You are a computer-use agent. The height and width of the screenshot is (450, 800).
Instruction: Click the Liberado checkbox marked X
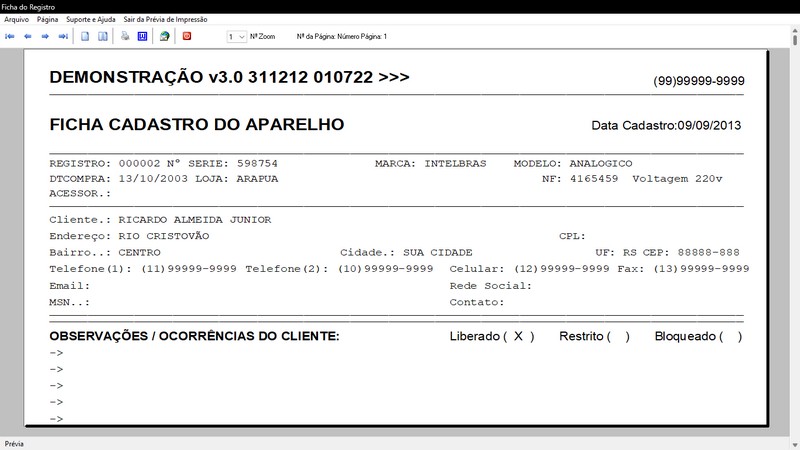(x=518, y=336)
